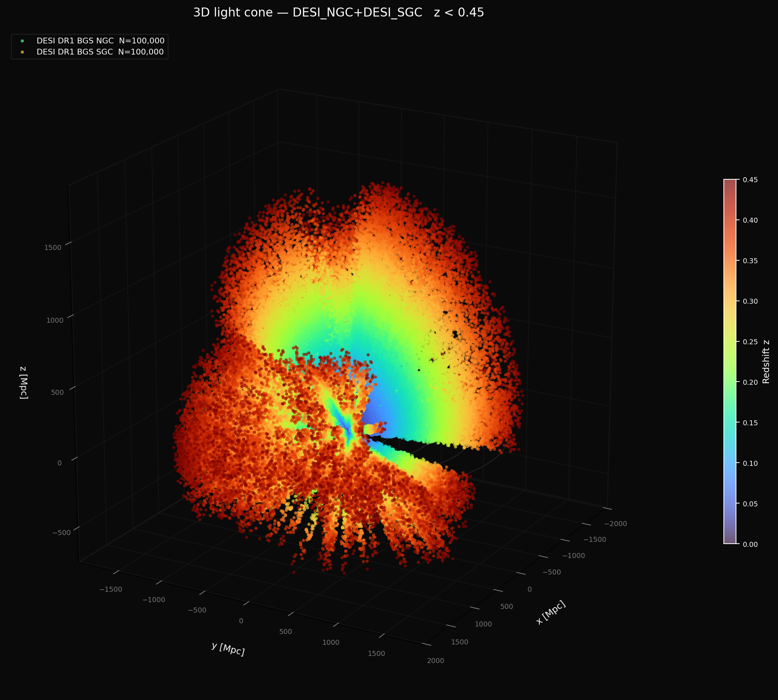The image size is (778, 700).
Task: Click the x-axis tick label '0'
Action: (530, 589)
